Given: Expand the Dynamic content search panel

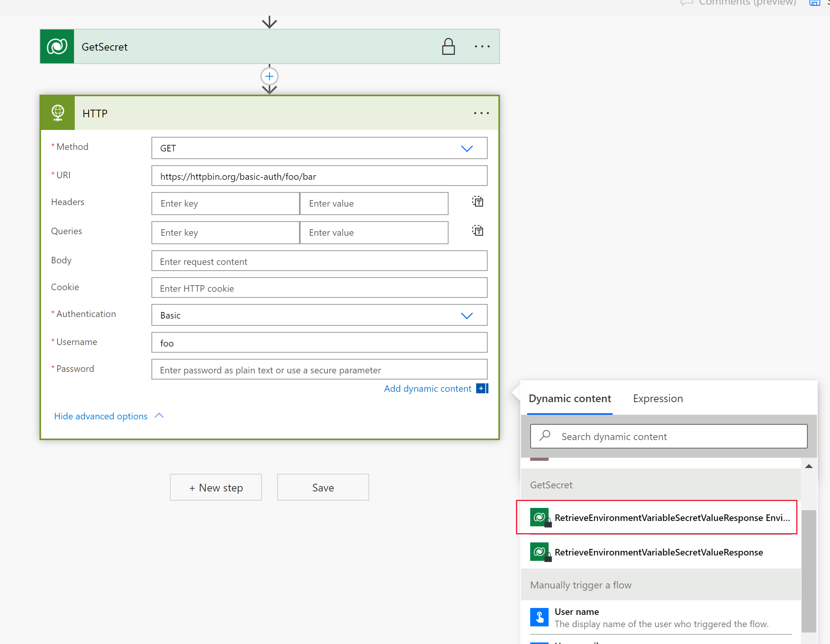Looking at the screenshot, I should [x=667, y=437].
